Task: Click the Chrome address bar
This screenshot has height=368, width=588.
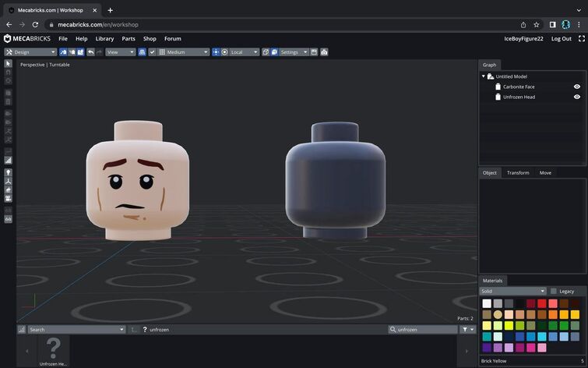Action: [x=281, y=25]
